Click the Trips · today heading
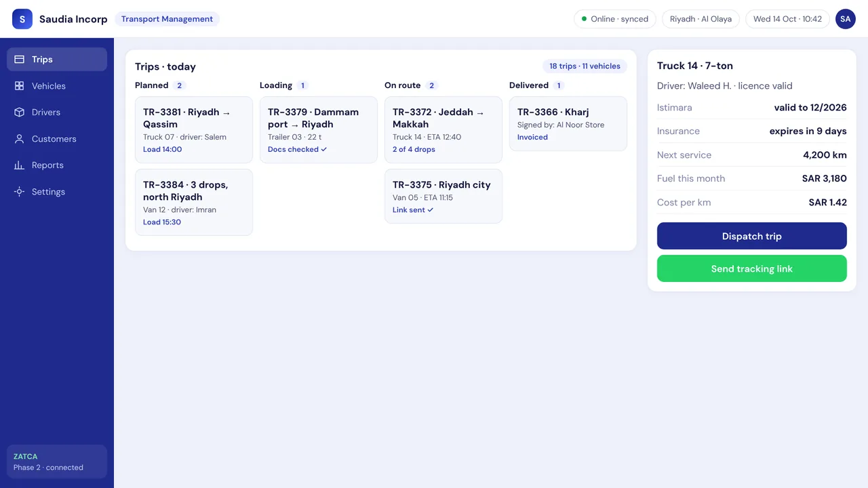Viewport: 868px width, 488px height. 165,66
